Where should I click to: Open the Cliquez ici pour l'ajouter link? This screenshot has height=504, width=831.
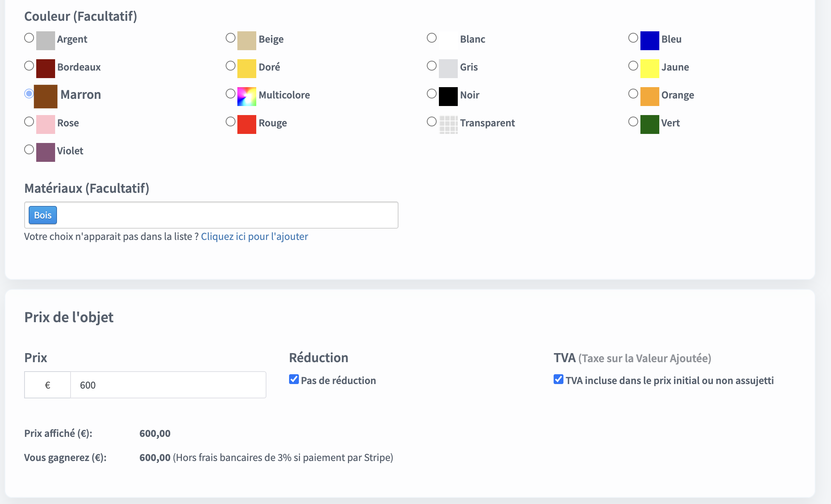coord(254,237)
